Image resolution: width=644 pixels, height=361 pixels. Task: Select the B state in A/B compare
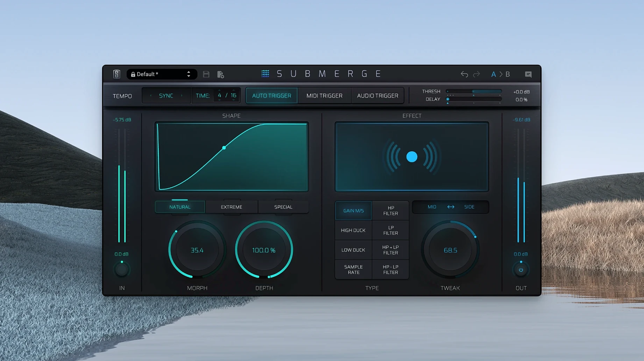508,74
